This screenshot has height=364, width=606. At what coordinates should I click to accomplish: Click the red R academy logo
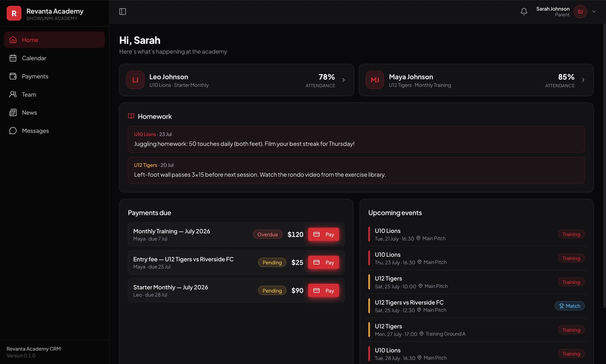pyautogui.click(x=14, y=13)
